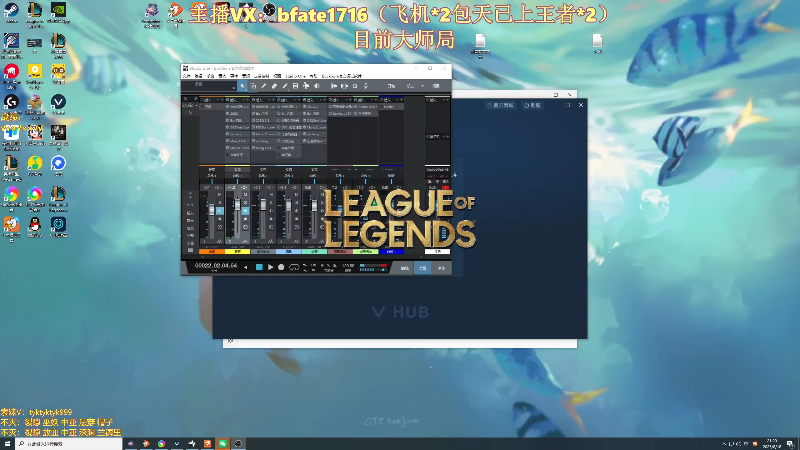Open inserts dropdown arrow on gray channel

[x=269, y=100]
